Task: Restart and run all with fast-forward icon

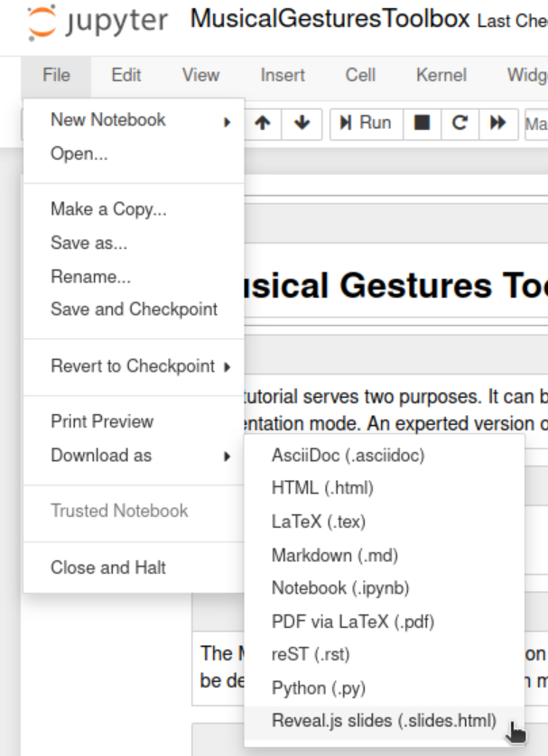Action: point(498,123)
